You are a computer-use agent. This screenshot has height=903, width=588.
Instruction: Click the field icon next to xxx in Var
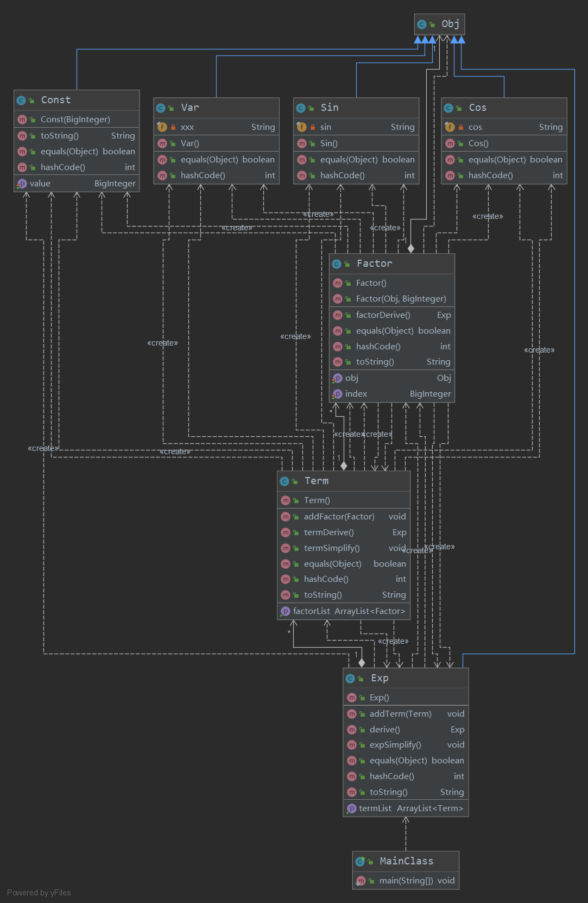point(162,127)
